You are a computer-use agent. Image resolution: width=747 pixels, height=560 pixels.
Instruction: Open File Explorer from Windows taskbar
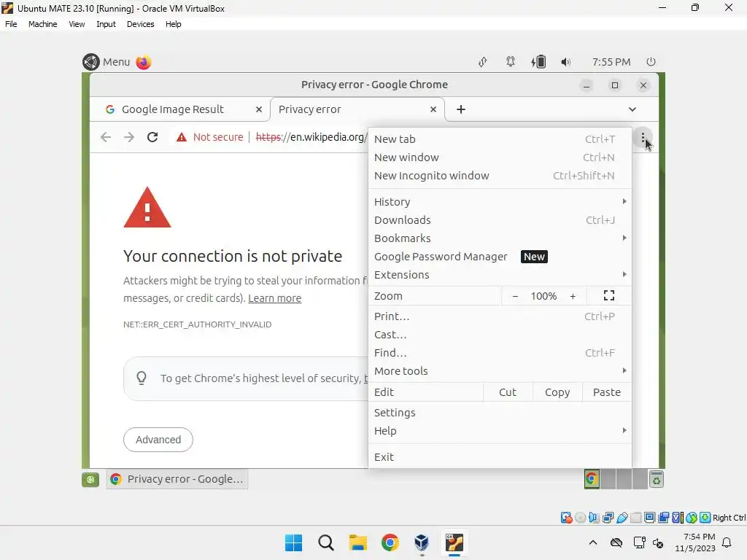pyautogui.click(x=357, y=542)
